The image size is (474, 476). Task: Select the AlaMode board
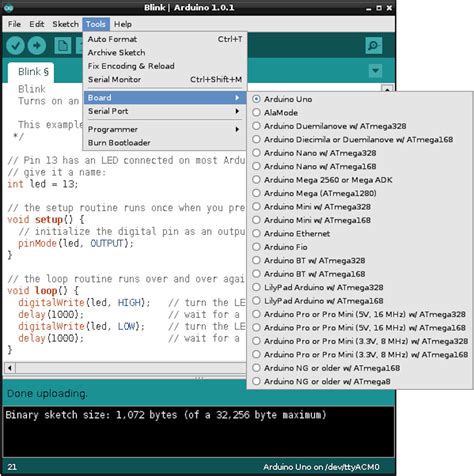tap(360, 112)
